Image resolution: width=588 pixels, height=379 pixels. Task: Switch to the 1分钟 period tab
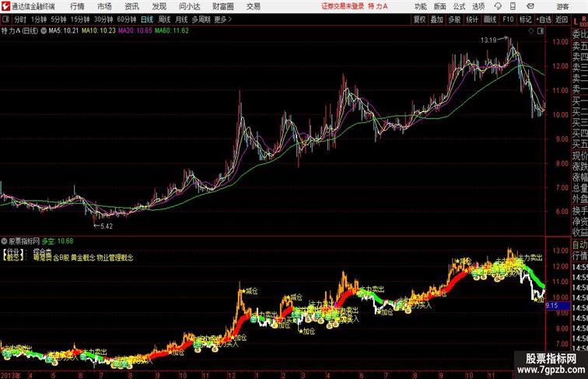39,19
